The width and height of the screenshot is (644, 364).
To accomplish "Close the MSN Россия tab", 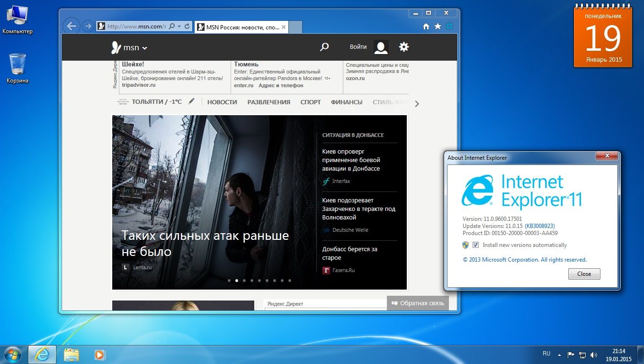I will tap(284, 27).
